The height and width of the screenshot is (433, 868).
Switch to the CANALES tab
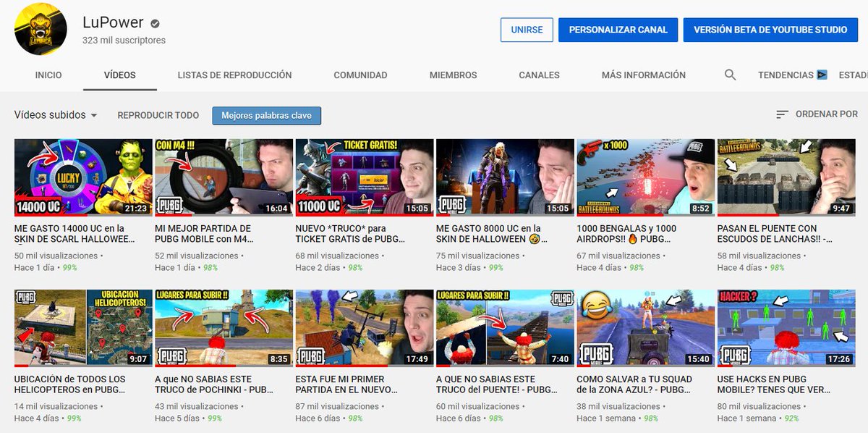[x=539, y=75]
